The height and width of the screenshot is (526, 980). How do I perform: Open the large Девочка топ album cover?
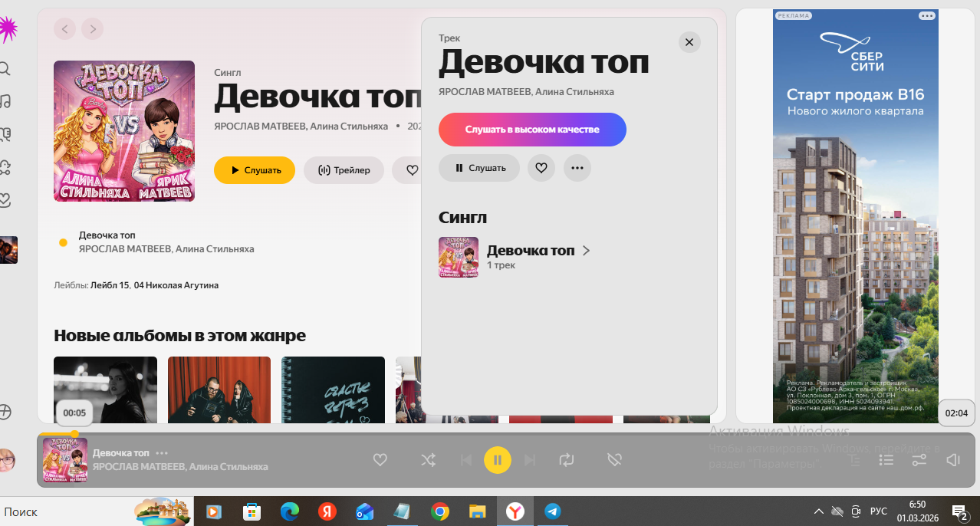(124, 131)
